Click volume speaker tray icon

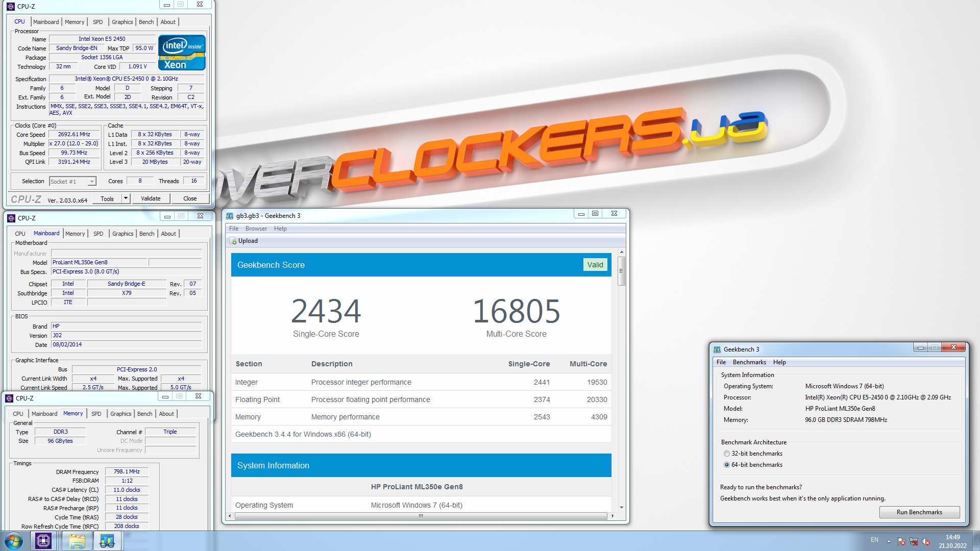pos(926,541)
